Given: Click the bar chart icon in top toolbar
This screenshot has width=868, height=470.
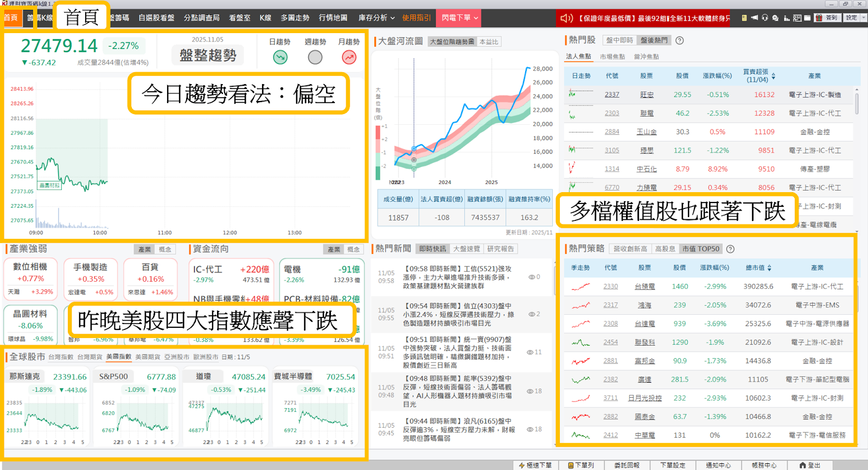Looking at the screenshot, I should [787, 18].
